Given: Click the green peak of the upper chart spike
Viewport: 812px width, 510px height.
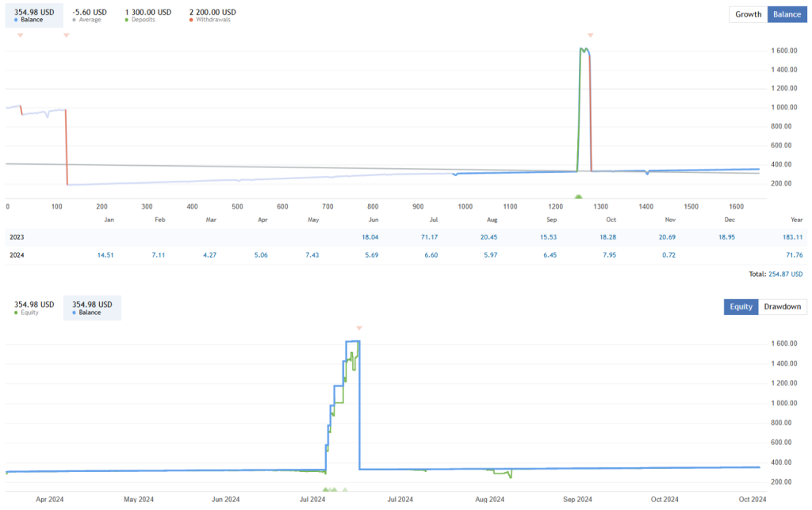Looking at the screenshot, I should (583, 49).
